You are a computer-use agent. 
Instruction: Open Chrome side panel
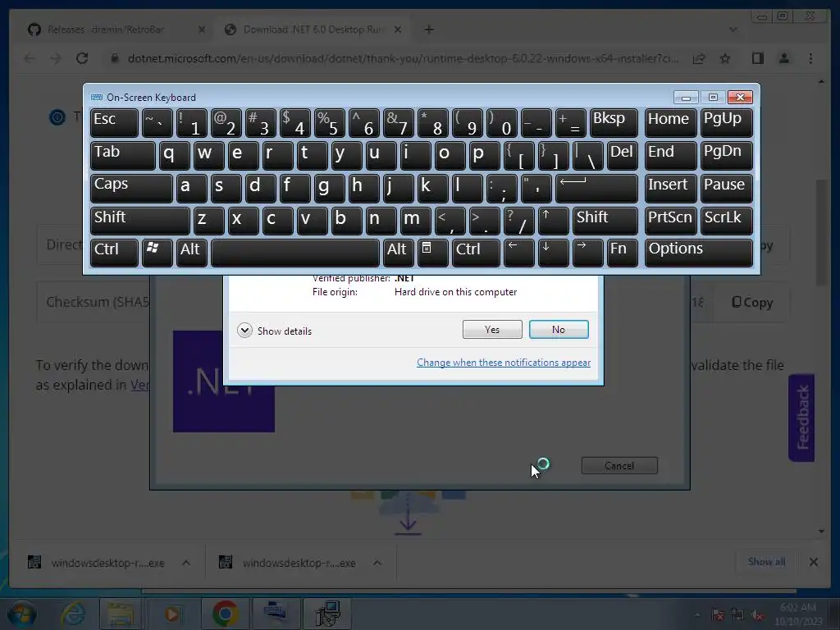757,58
